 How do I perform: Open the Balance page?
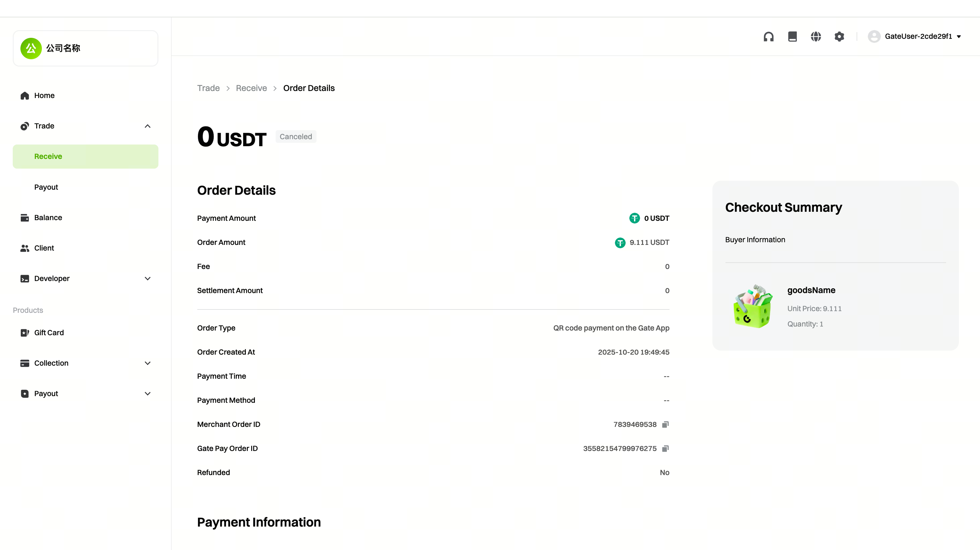click(48, 217)
